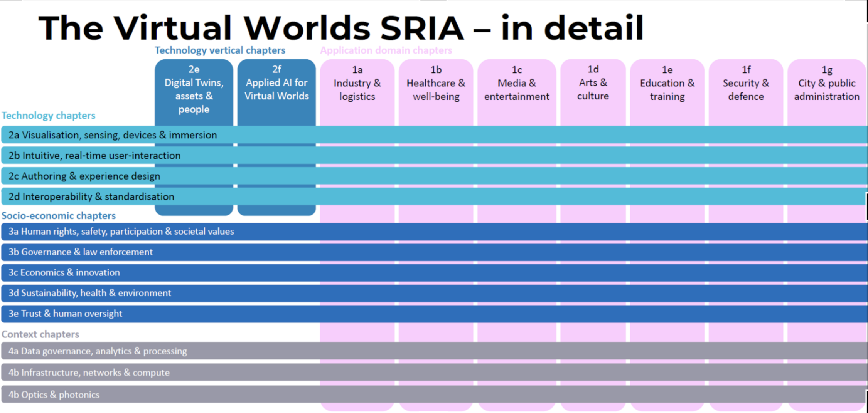Viewport: 868px width, 413px height.
Task: Choose the 1d Arts & culture chapter
Action: [x=593, y=83]
